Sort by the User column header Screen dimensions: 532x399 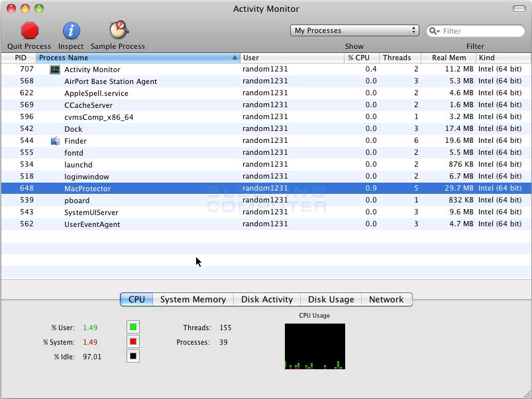pos(292,58)
